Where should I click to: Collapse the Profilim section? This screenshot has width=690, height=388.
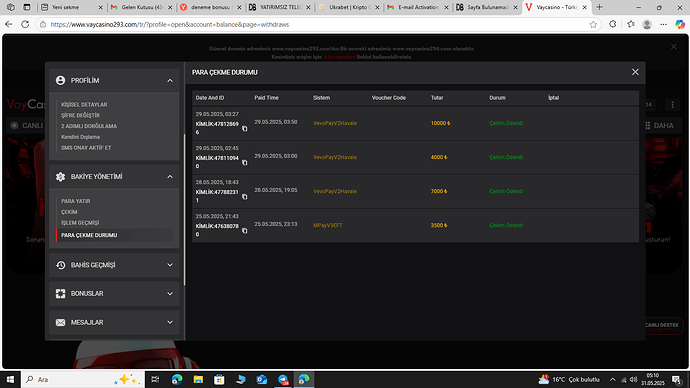click(170, 81)
